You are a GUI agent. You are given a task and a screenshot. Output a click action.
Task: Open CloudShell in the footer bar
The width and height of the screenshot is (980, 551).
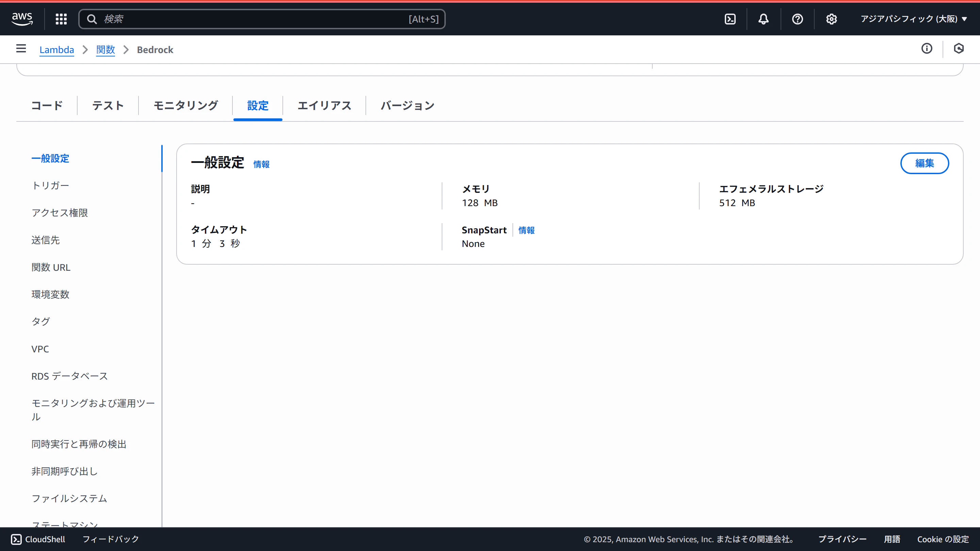point(38,539)
